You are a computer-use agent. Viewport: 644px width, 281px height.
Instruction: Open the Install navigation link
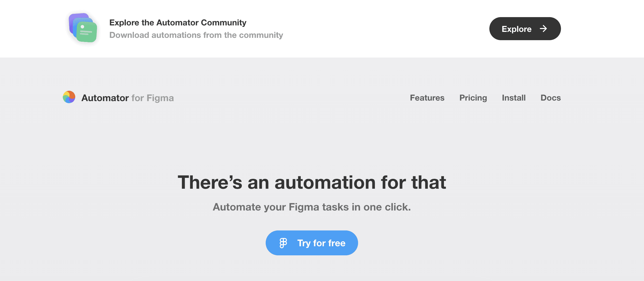pyautogui.click(x=514, y=98)
